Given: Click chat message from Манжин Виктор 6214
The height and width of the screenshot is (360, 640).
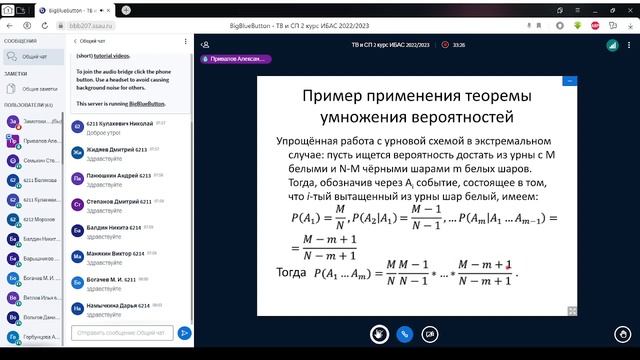Looking at the screenshot, I should pos(129,258).
